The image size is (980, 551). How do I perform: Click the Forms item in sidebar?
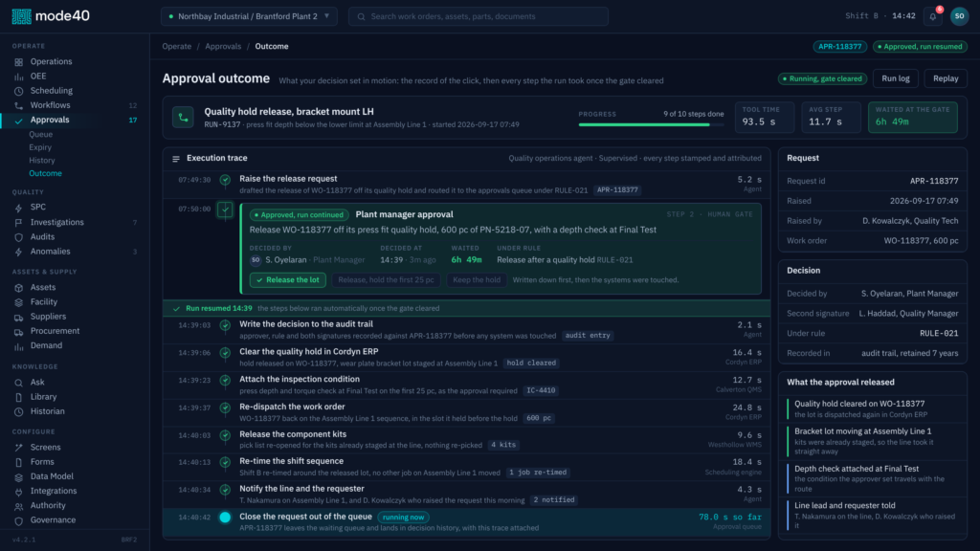click(42, 462)
